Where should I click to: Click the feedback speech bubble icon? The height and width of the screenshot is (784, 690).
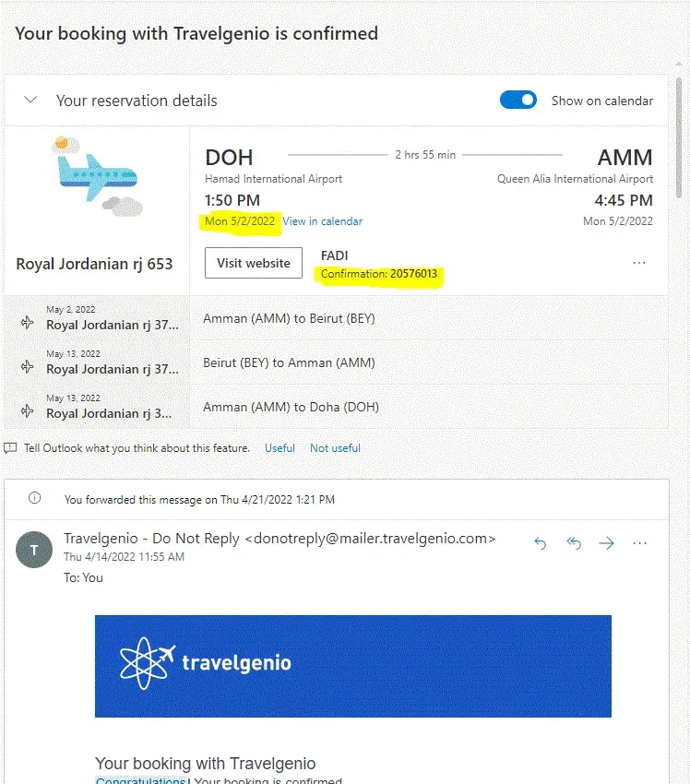11,448
